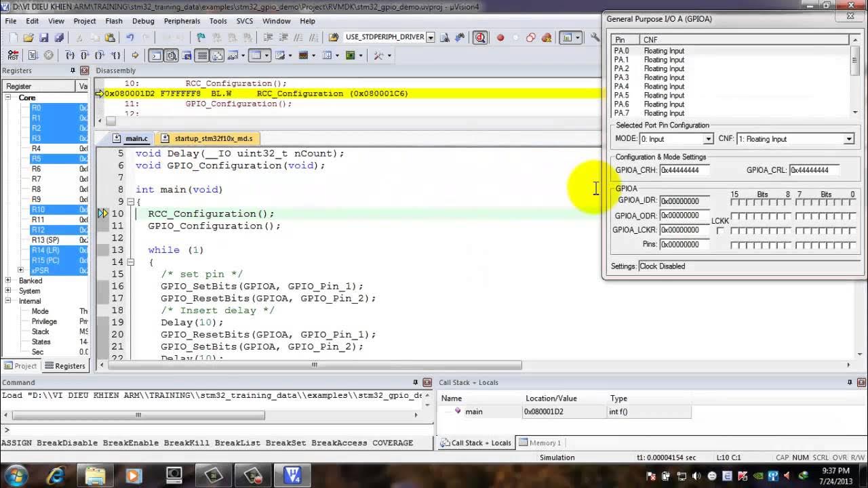
Task: Open the Flash menu
Action: pos(114,21)
